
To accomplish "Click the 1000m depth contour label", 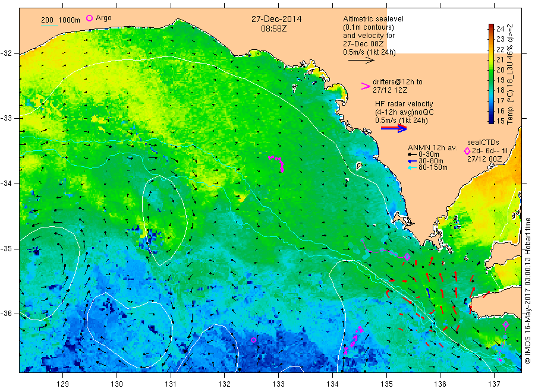I will click(70, 20).
